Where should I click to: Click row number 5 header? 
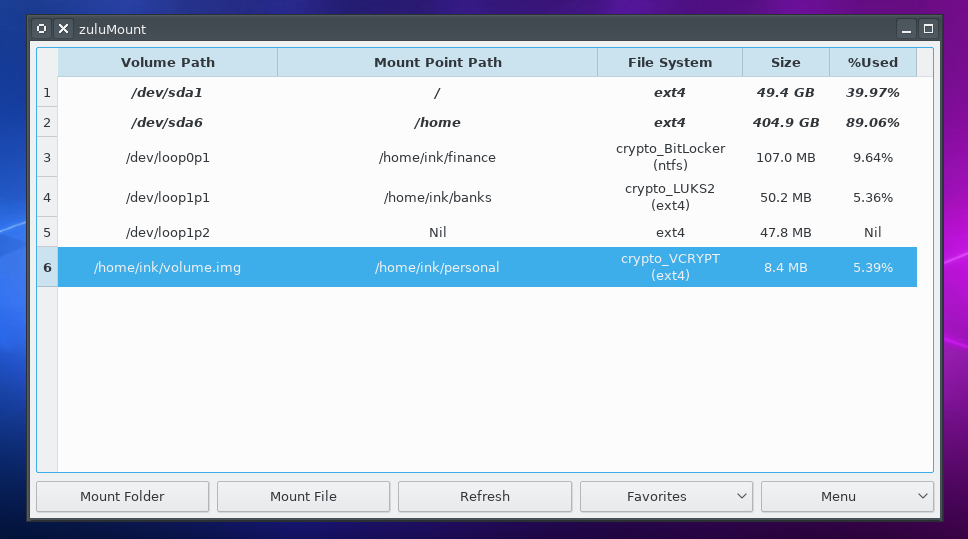click(47, 232)
